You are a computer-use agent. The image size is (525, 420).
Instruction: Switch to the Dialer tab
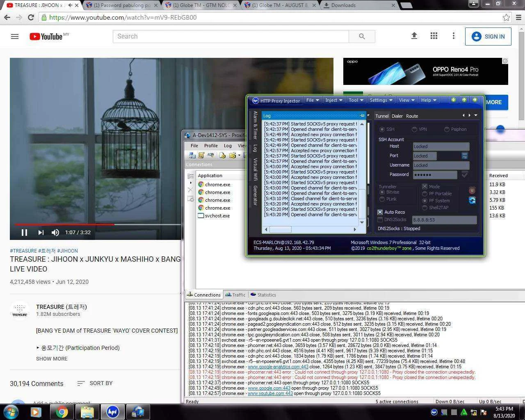[x=397, y=116]
